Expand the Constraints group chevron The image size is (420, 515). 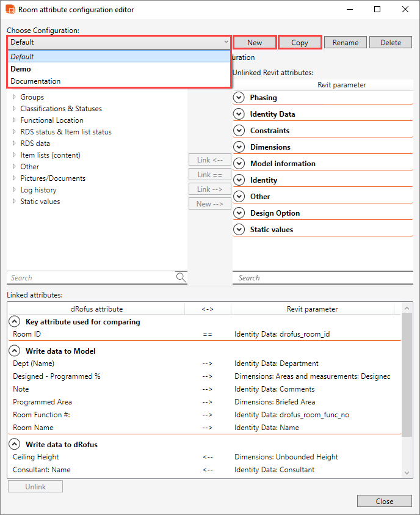pyautogui.click(x=239, y=131)
